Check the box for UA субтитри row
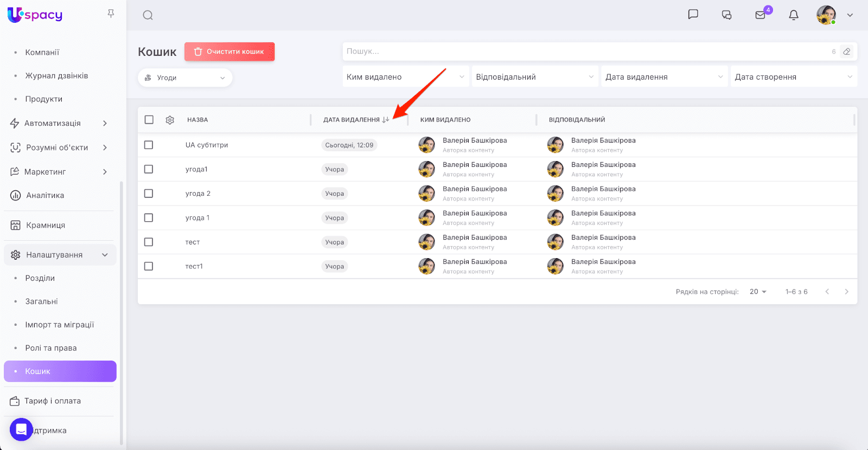This screenshot has width=868, height=450. tap(149, 145)
